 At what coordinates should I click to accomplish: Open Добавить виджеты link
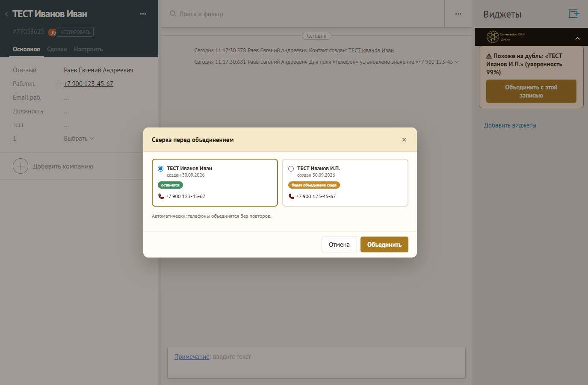pyautogui.click(x=510, y=125)
